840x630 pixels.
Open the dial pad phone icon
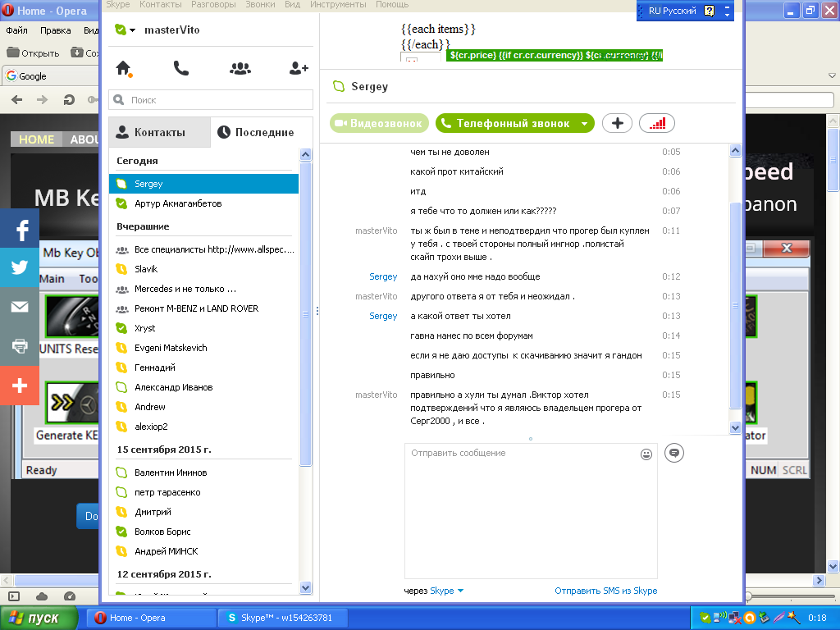click(181, 68)
